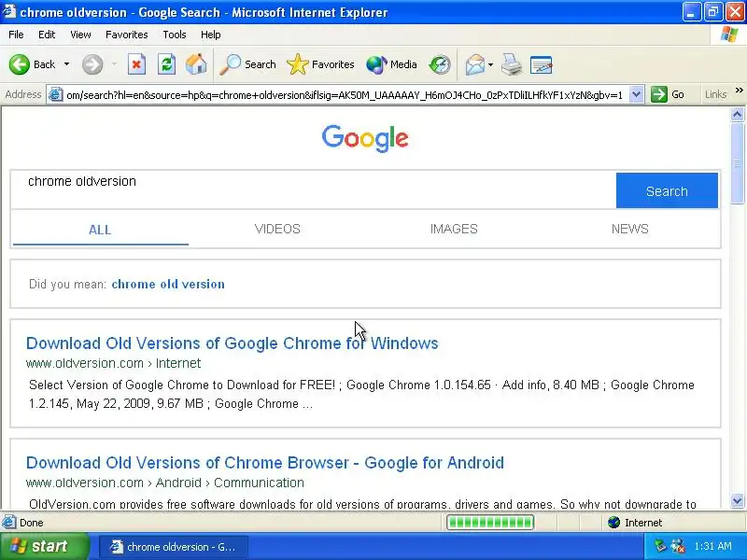Click the green Go button
This screenshot has height=560, width=747.
[668, 94]
